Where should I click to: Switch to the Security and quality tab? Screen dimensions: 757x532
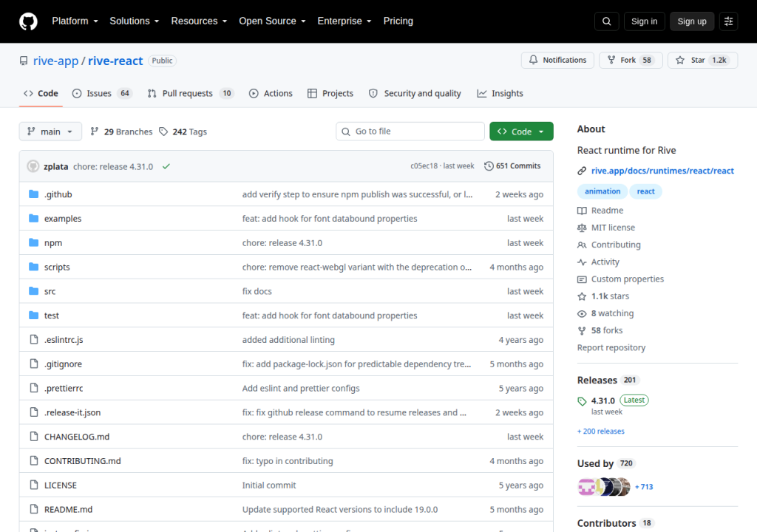click(415, 93)
